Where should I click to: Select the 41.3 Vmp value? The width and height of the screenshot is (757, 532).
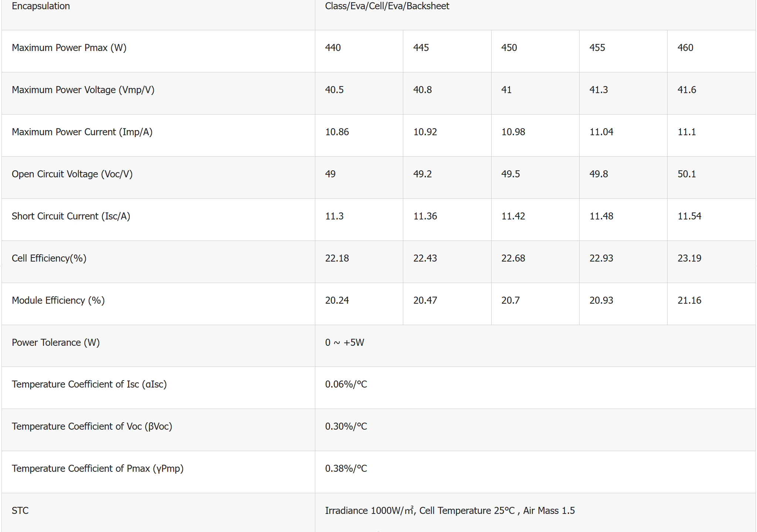click(598, 90)
